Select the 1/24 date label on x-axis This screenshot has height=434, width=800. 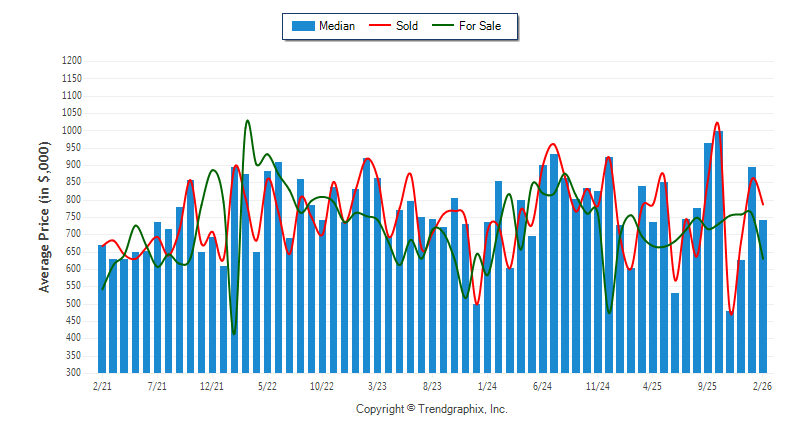tap(488, 385)
